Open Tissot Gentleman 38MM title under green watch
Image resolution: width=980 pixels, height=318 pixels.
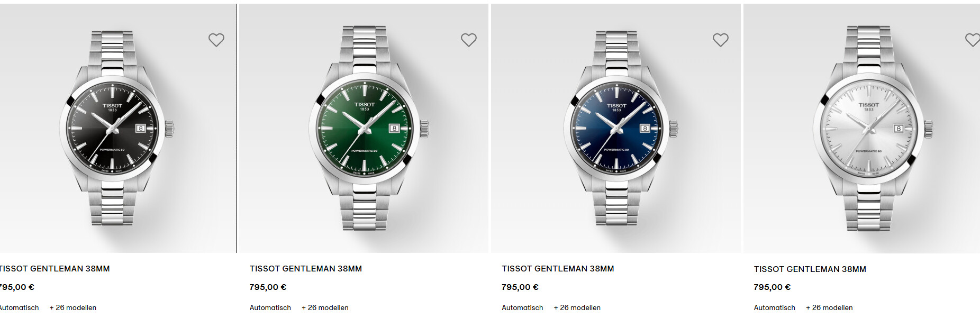[306, 269]
